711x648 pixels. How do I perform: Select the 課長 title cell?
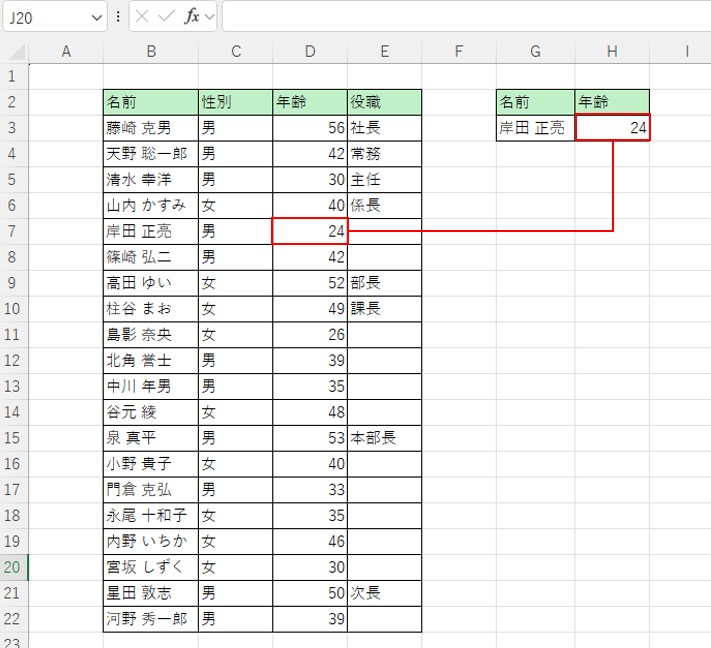pyautogui.click(x=385, y=309)
